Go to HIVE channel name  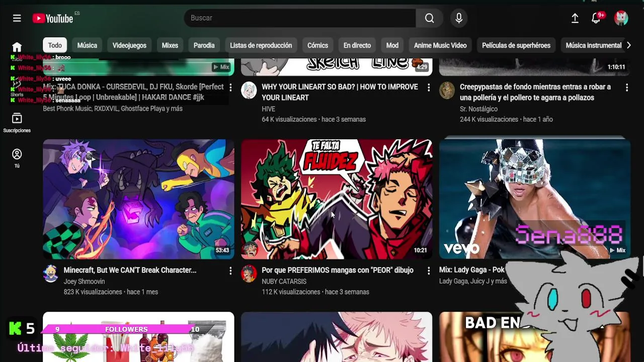point(268,109)
